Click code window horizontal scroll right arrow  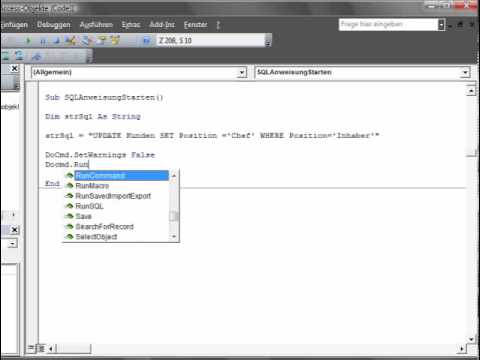(x=462, y=349)
